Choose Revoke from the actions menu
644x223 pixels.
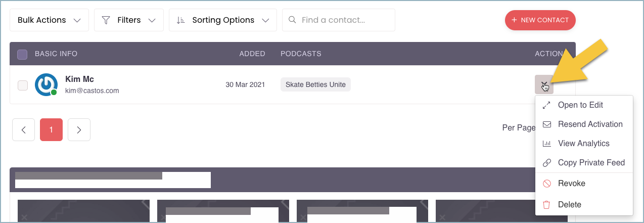click(x=571, y=184)
